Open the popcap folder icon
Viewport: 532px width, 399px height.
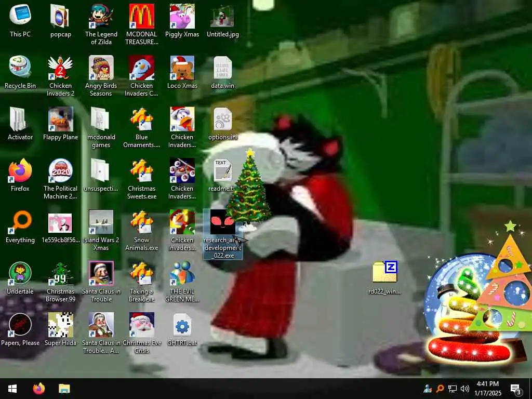click(60, 20)
